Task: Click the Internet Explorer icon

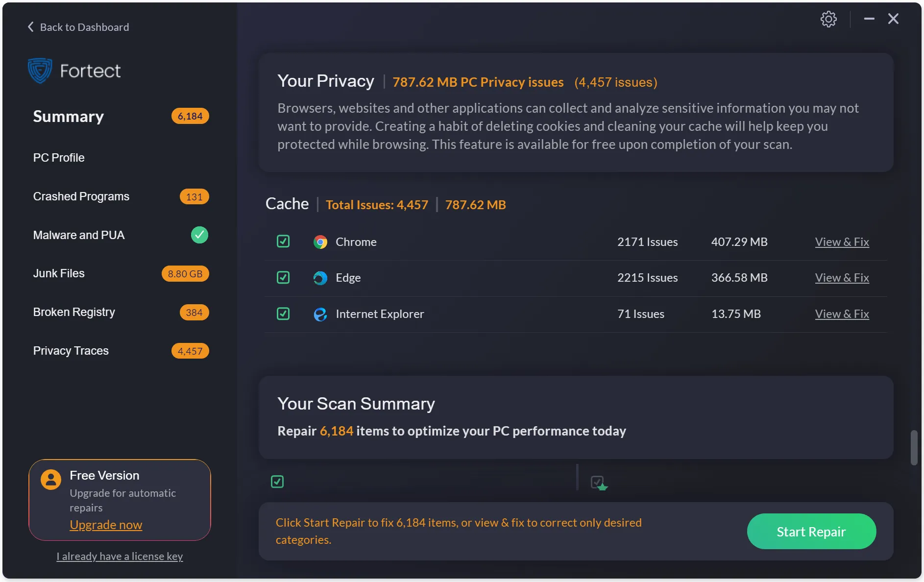Action: [320, 314]
